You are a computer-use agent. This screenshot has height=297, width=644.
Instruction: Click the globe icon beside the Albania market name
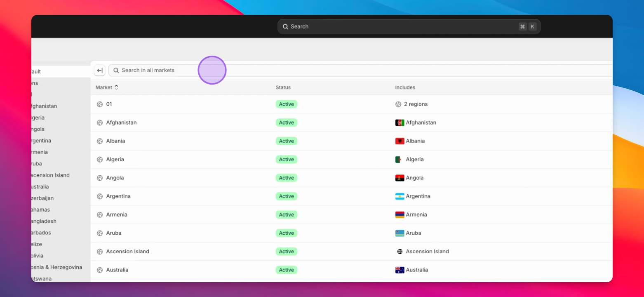coord(100,141)
